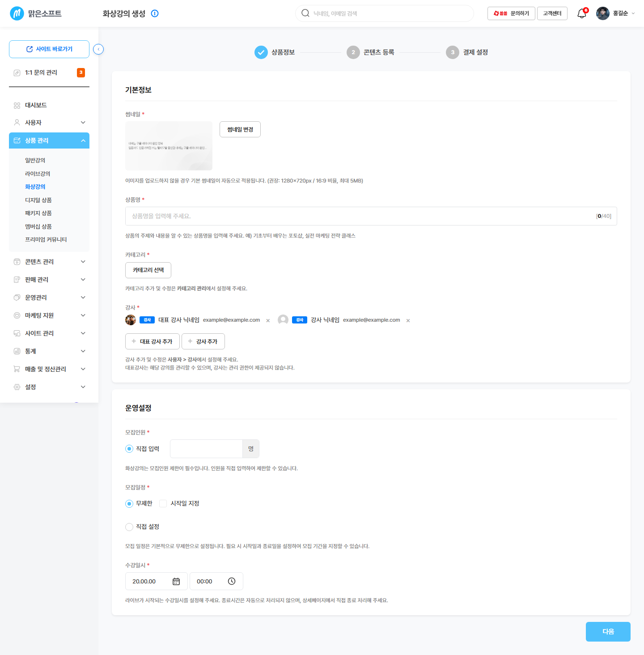Open the user dropdown arrow next to 홍길순
The image size is (644, 655).
tap(633, 13)
